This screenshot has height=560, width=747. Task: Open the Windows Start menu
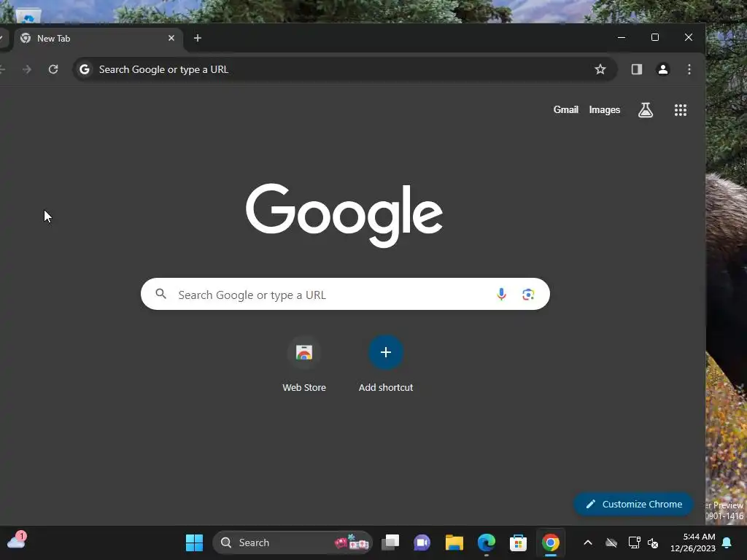[194, 542]
